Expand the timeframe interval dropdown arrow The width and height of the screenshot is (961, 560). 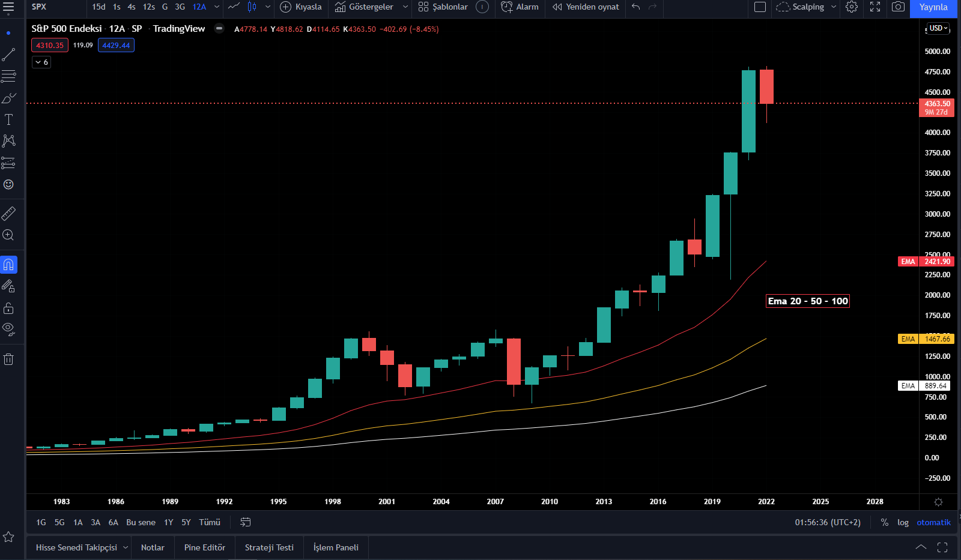pyautogui.click(x=217, y=7)
